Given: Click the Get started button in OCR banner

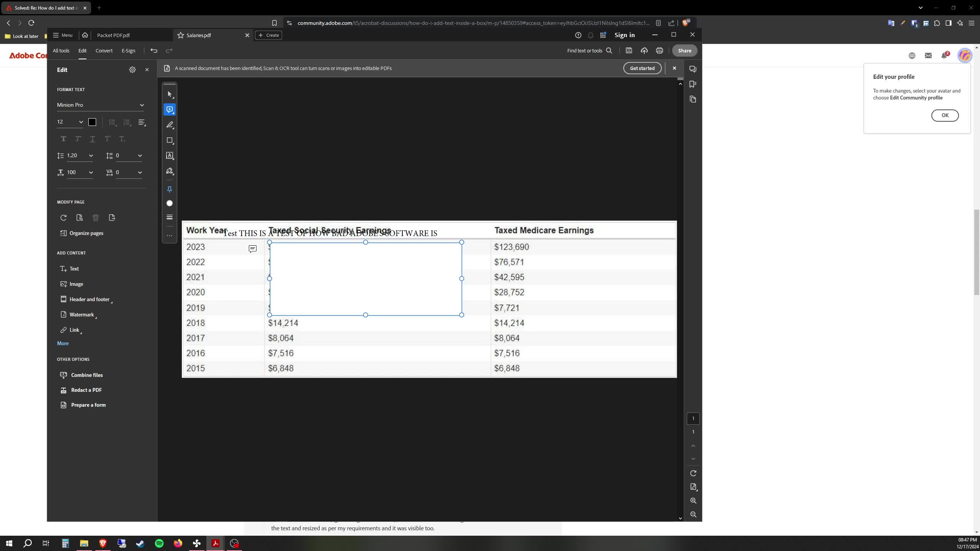Looking at the screenshot, I should pos(642,68).
